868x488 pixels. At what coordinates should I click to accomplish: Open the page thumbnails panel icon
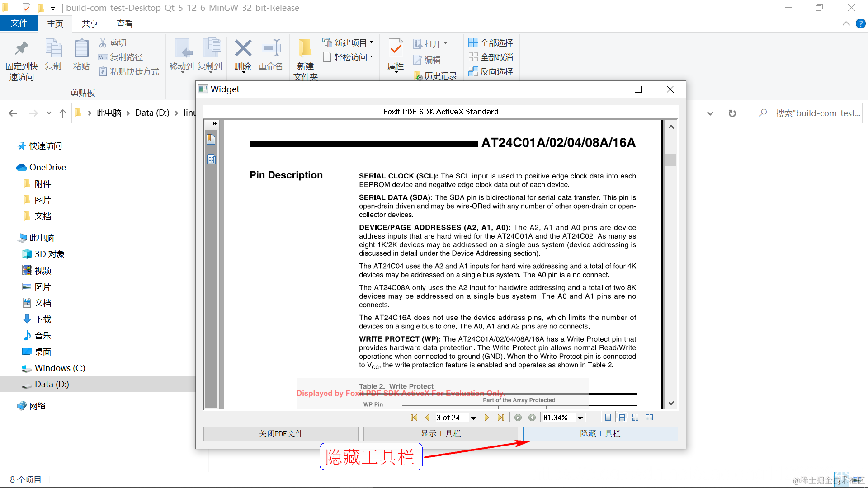coord(211,160)
